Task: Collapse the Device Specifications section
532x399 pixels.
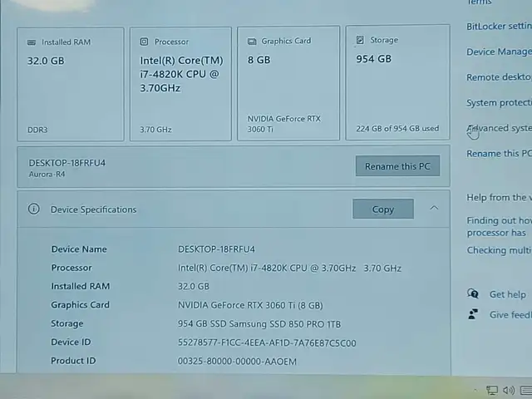Action: pyautogui.click(x=434, y=209)
